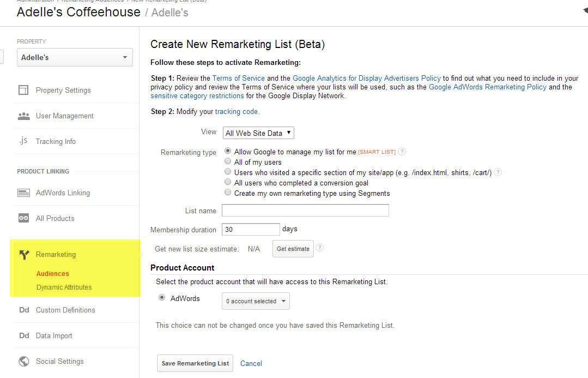Cancel the new remarketing list
Viewport: 588px width, 378px height.
tap(251, 363)
